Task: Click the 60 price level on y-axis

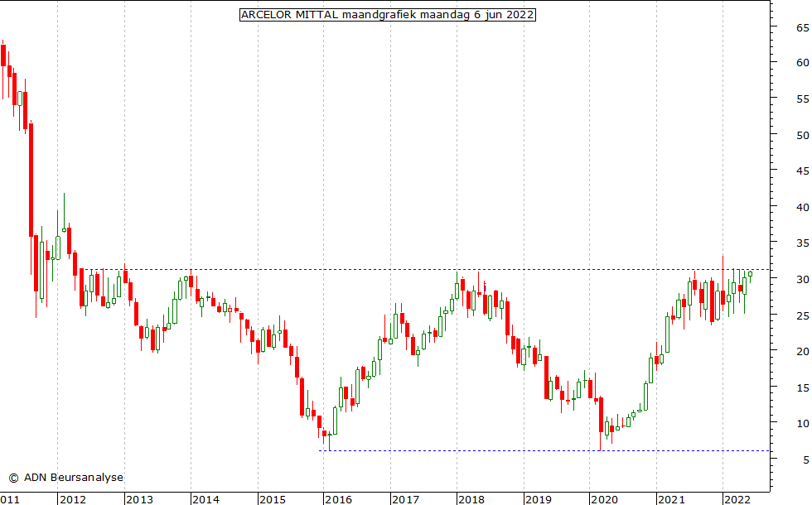Action: pyautogui.click(x=803, y=63)
